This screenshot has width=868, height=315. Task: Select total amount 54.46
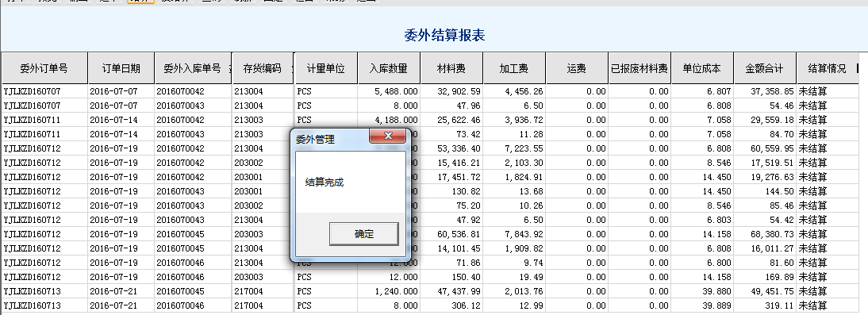[x=765, y=106]
